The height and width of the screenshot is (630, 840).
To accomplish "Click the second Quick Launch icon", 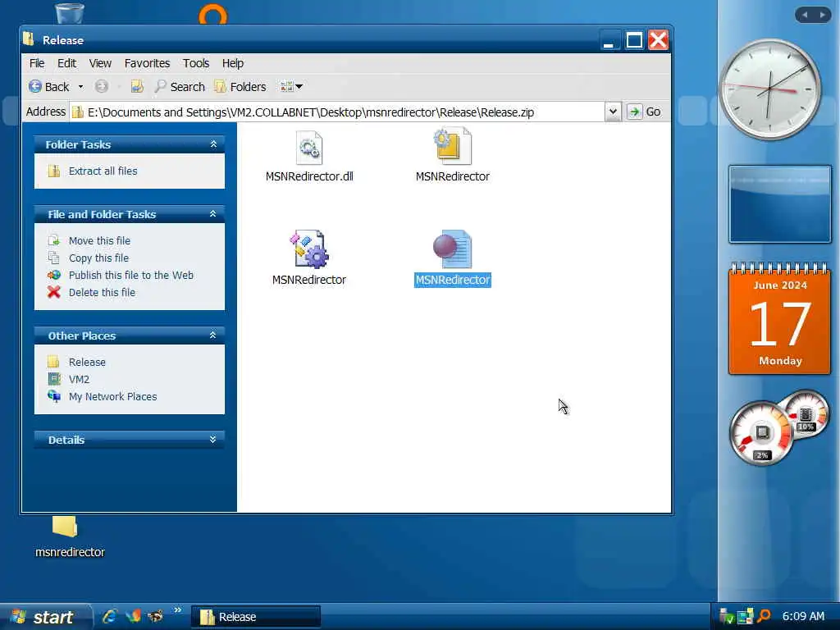I will click(x=133, y=616).
